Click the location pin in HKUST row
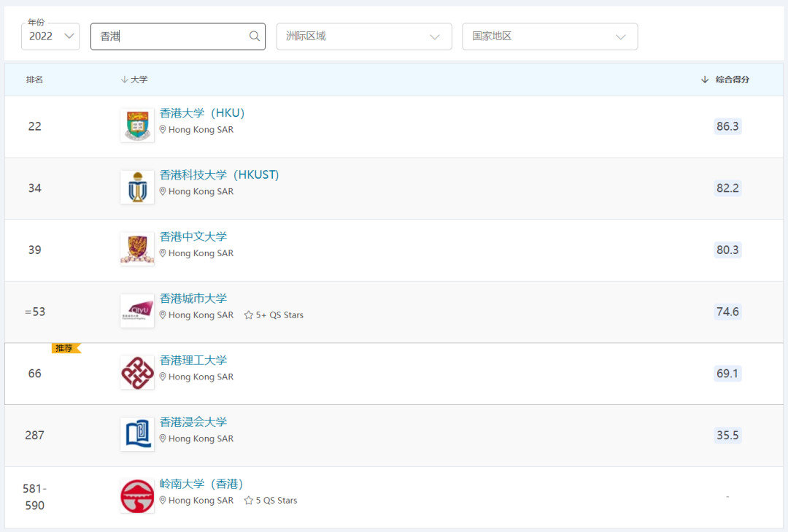 [162, 192]
